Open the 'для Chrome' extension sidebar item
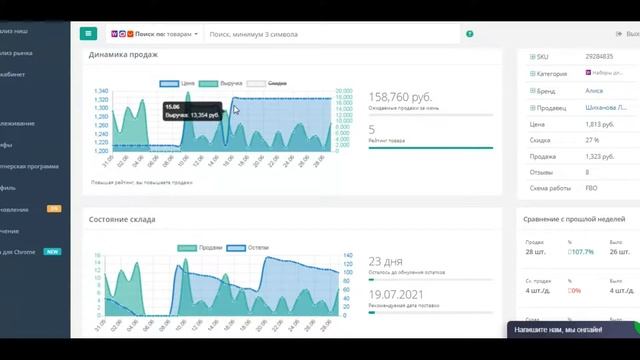640x360 pixels. [18, 252]
